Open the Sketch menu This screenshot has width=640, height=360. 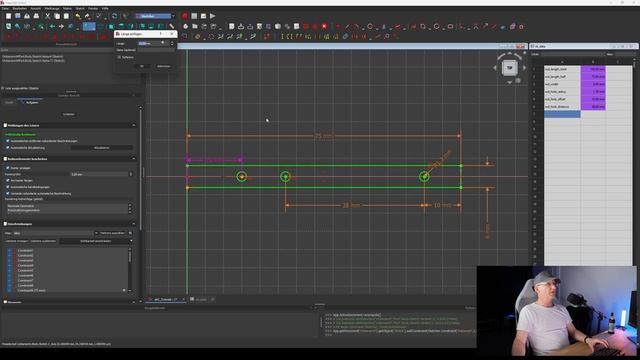pos(80,8)
